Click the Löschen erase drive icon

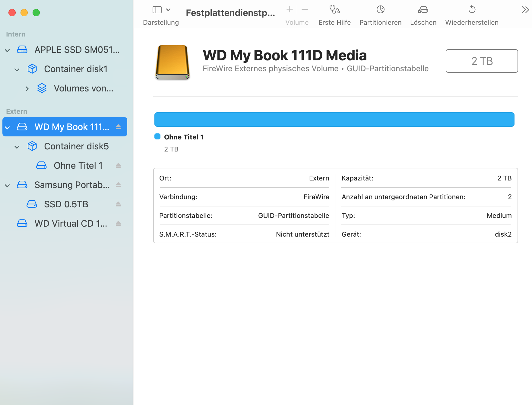[x=423, y=10]
